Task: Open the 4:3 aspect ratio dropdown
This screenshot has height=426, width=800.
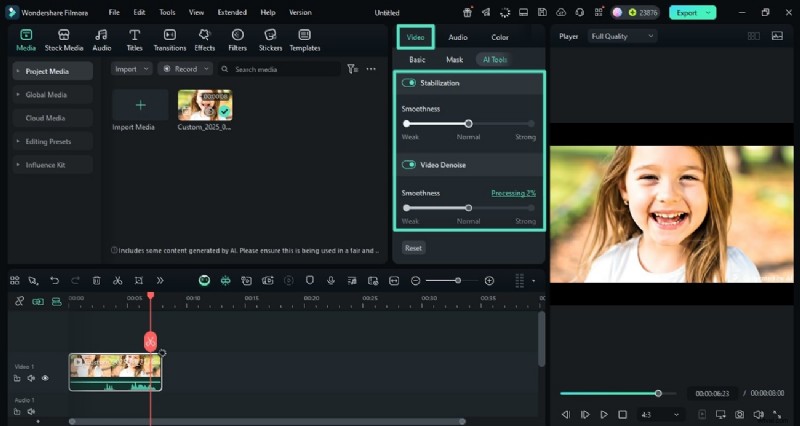Action: (660, 415)
